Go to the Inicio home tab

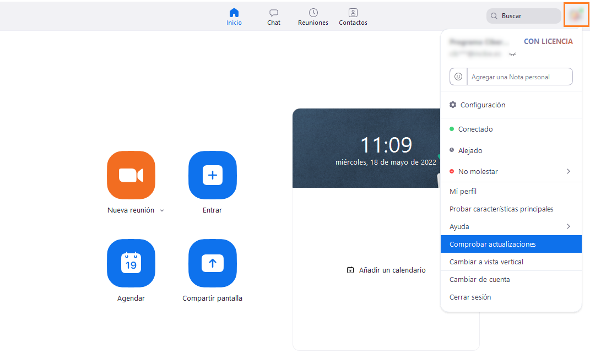234,17
